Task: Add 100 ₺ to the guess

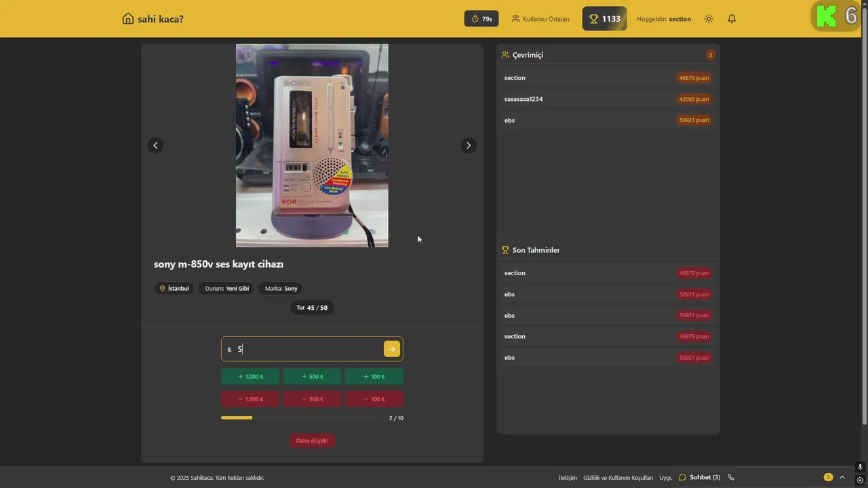Action: [x=374, y=376]
